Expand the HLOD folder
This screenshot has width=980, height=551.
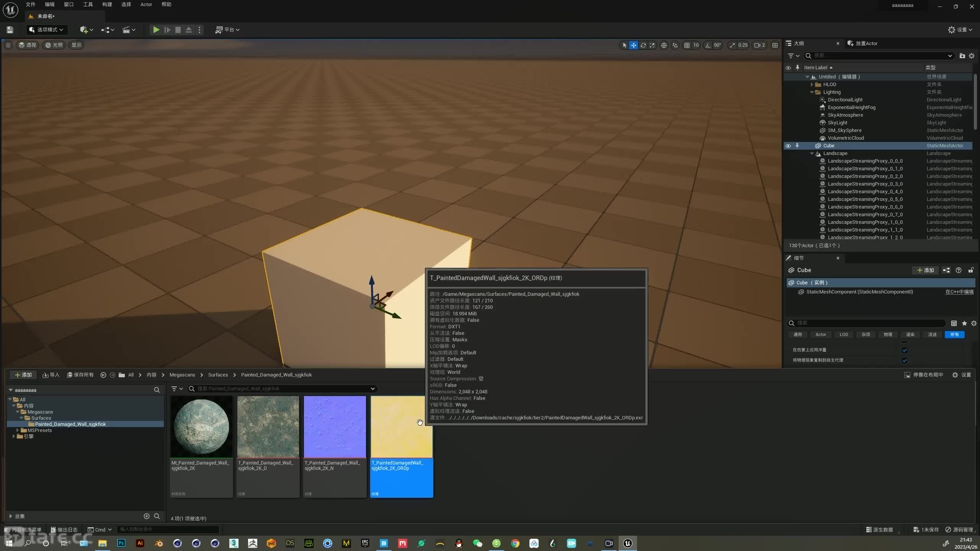812,85
